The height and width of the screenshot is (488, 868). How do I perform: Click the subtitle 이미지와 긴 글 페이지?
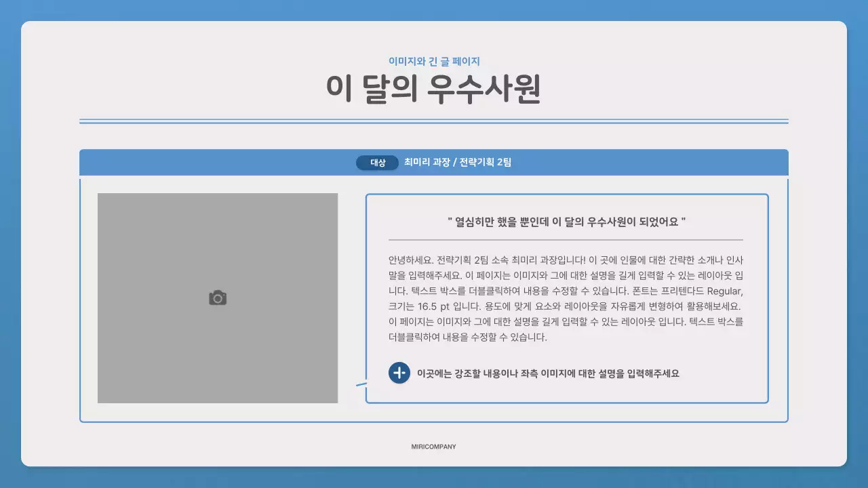tap(433, 60)
